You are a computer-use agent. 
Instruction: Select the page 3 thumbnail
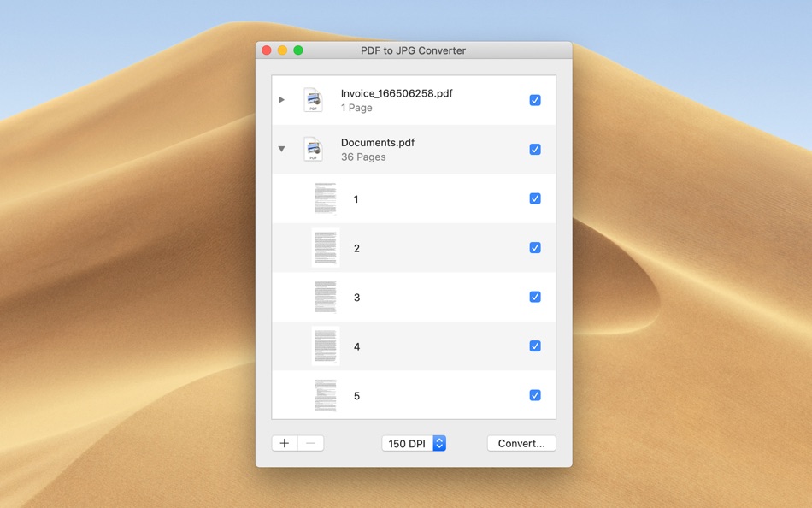point(325,297)
